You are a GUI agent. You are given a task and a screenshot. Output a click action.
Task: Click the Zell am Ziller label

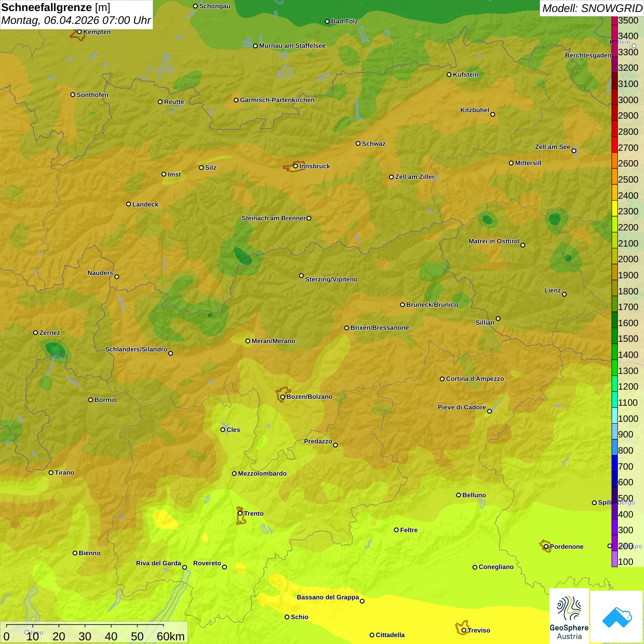[x=415, y=177]
